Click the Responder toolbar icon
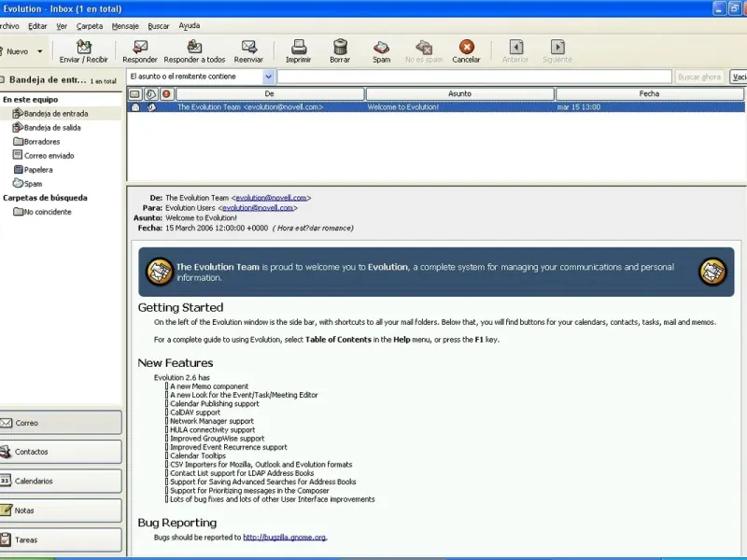The width and height of the screenshot is (747, 560). click(x=139, y=47)
